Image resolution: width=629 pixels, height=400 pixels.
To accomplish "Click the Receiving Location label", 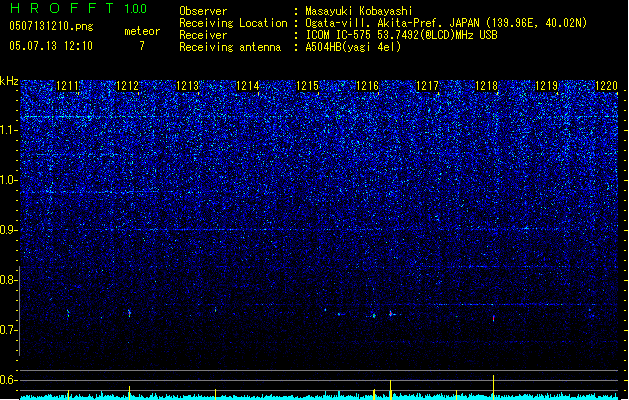I will [233, 23].
